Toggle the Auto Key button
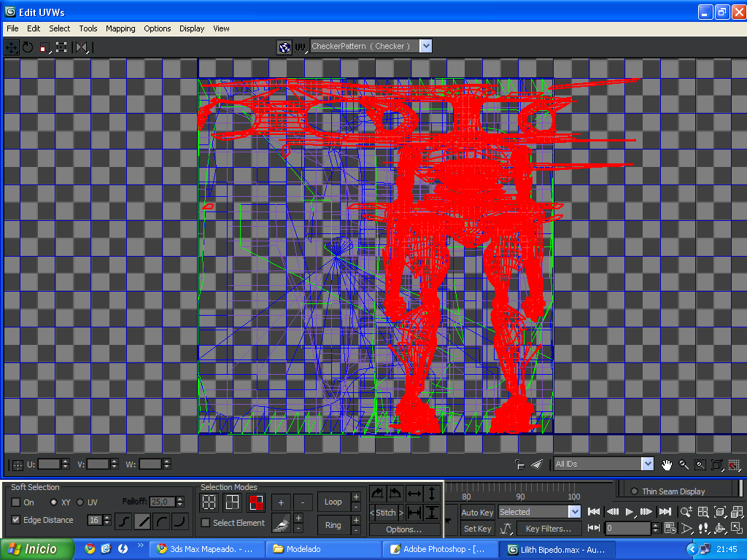 tap(477, 513)
